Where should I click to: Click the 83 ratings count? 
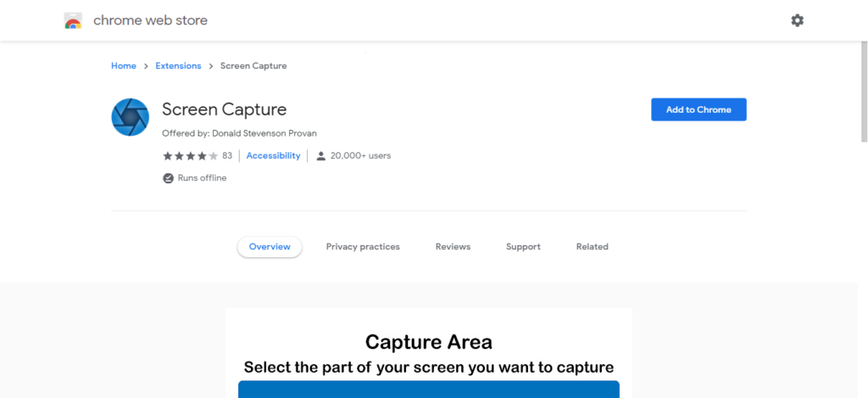pos(227,156)
